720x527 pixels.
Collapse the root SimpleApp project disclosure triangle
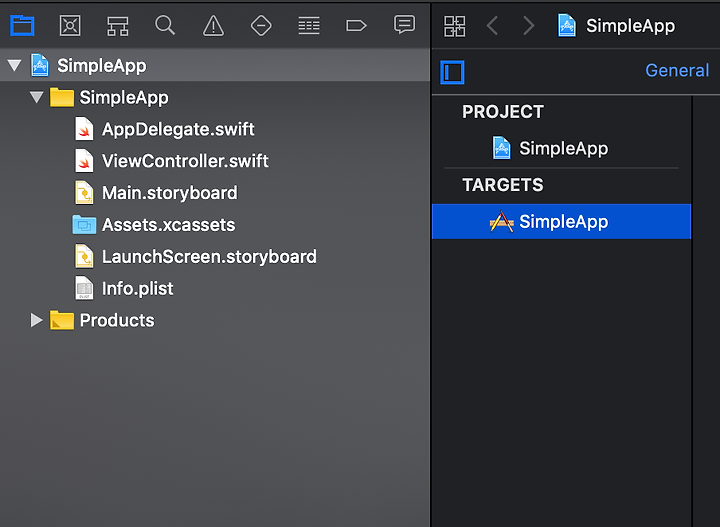point(15,65)
